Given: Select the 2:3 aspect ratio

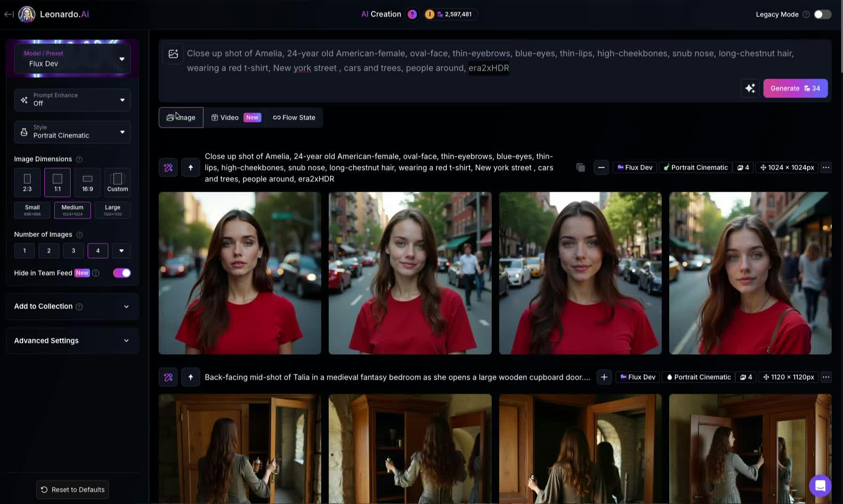Looking at the screenshot, I should coord(27,182).
